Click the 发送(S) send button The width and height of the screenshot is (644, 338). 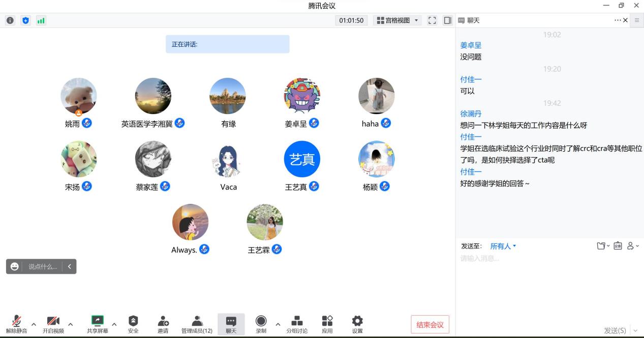tap(615, 330)
